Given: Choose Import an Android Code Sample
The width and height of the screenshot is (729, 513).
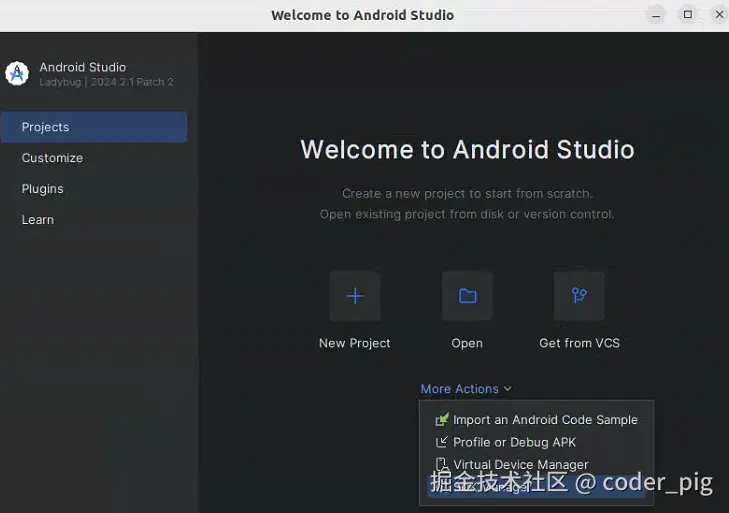Looking at the screenshot, I should pos(537,420).
